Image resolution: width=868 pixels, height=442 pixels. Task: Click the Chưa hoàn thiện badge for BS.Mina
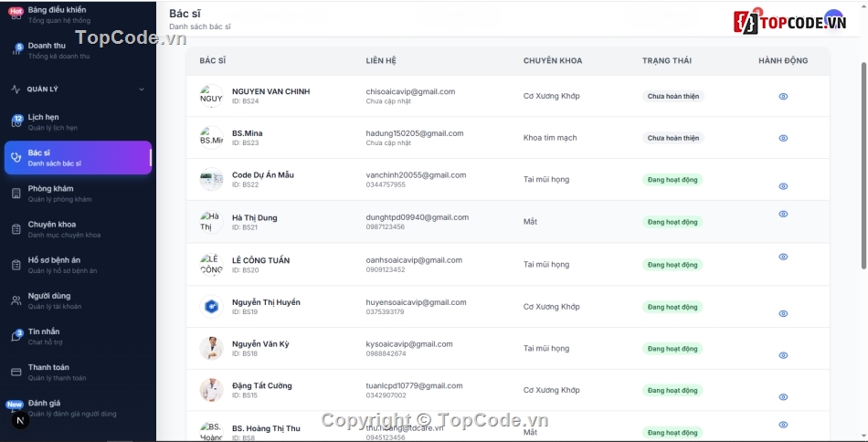[672, 138]
